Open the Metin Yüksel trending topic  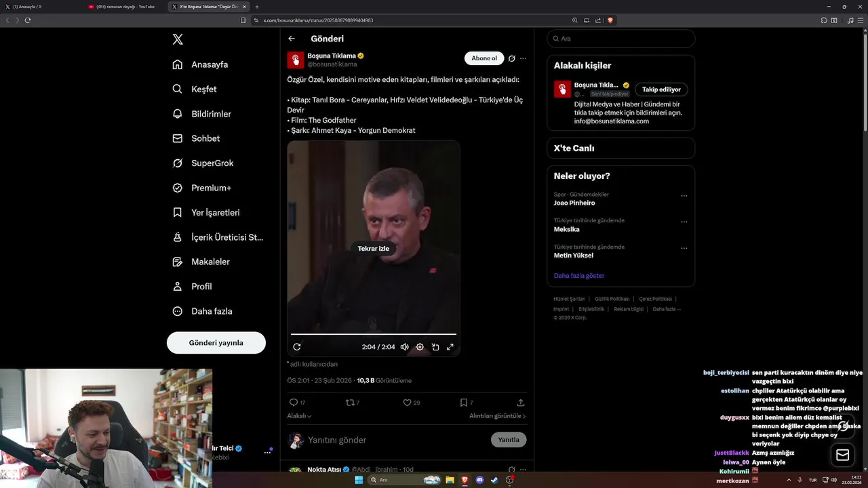[574, 256]
